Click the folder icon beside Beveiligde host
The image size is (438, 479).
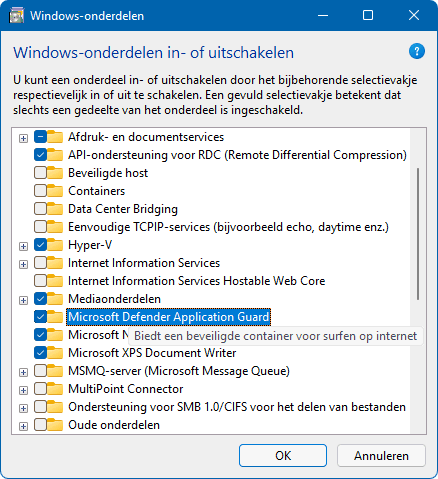(x=55, y=173)
